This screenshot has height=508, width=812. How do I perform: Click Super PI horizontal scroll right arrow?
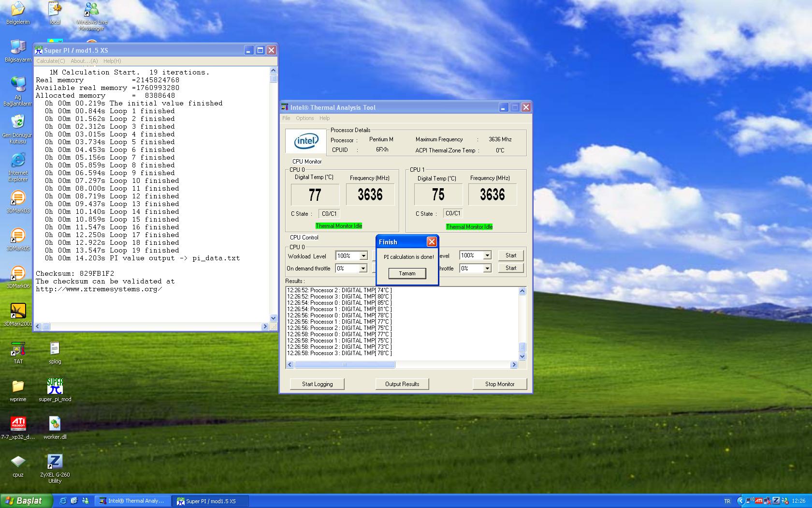[264, 327]
